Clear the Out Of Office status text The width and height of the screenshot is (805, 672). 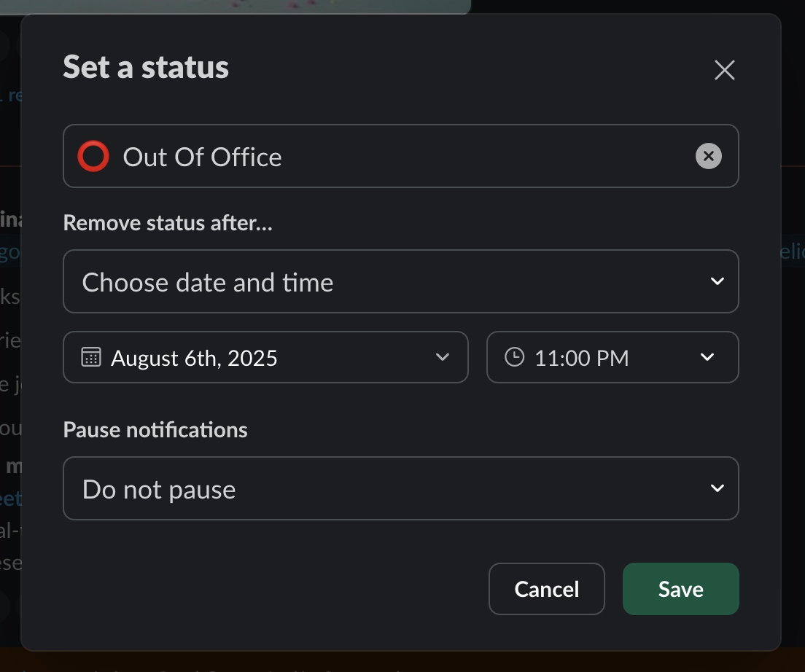coord(708,156)
